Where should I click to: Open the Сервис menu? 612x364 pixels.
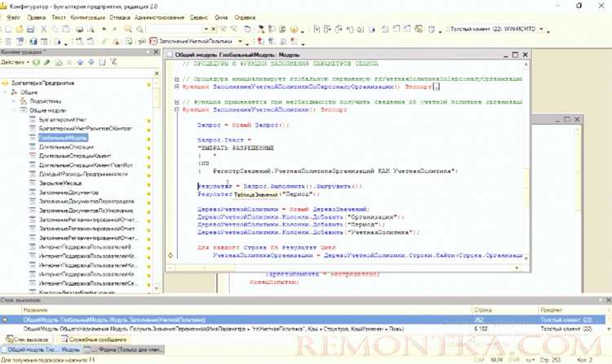(198, 18)
